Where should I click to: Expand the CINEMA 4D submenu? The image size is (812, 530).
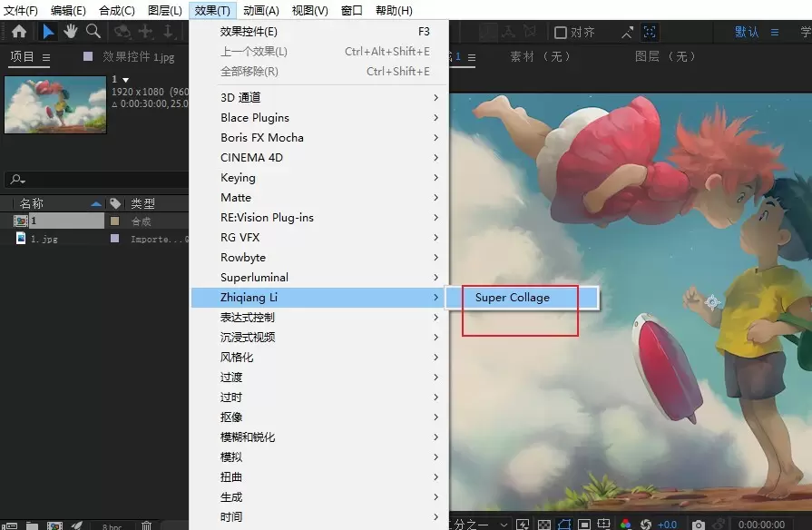tap(318, 158)
